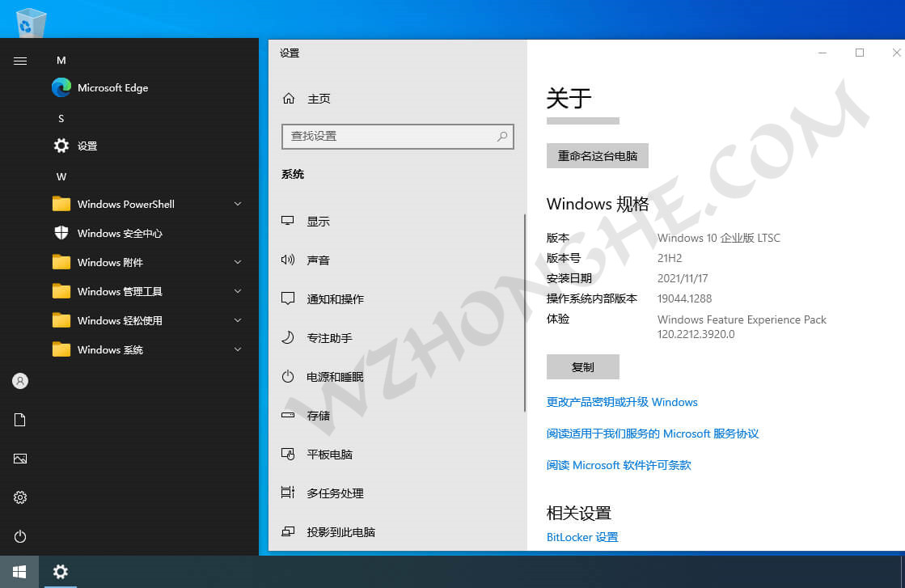Screen dimensions: 905x588
Task: Click the 重命名这台电脑 button
Action: click(597, 155)
